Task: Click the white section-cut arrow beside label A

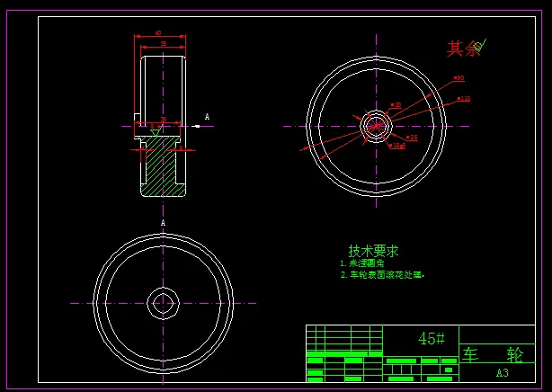Action: [x=196, y=126]
